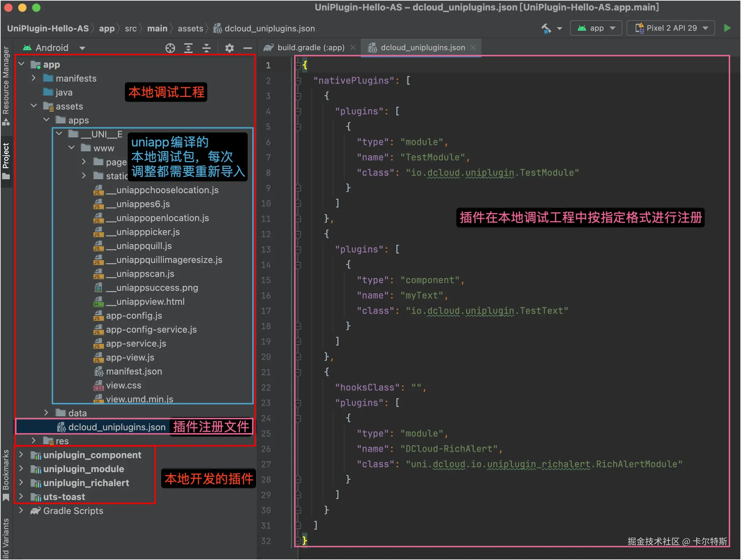Switch to the build.gradle (:app) tab
The height and width of the screenshot is (560, 741).
[310, 48]
